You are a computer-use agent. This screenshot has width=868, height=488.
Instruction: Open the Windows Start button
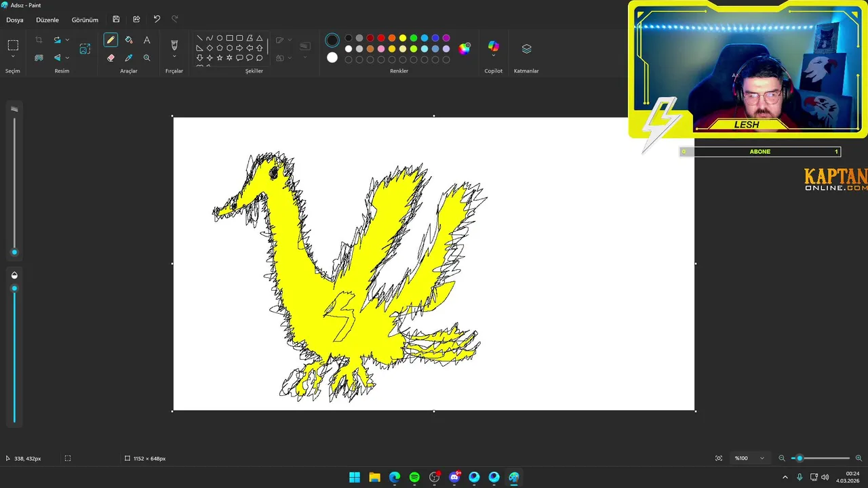tap(355, 477)
